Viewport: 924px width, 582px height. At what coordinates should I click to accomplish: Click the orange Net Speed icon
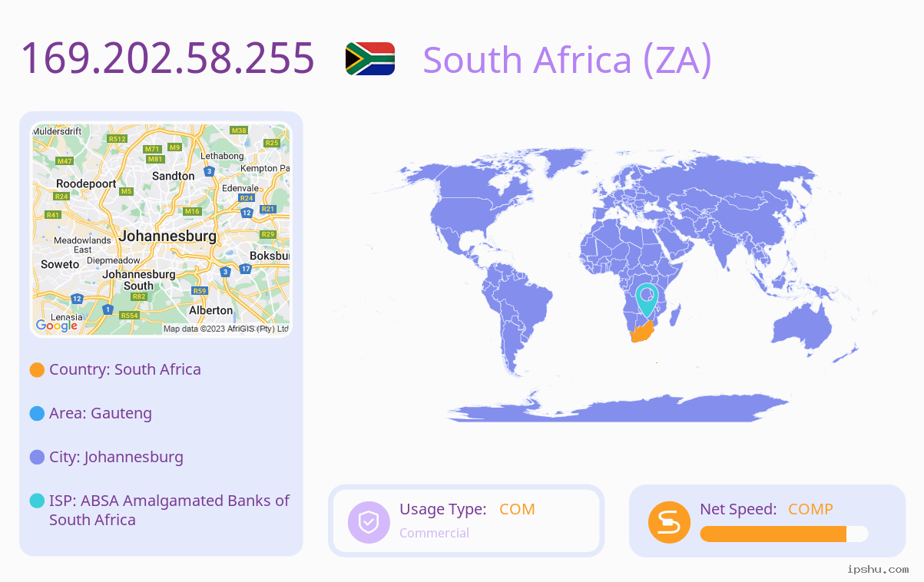pyautogui.click(x=669, y=522)
